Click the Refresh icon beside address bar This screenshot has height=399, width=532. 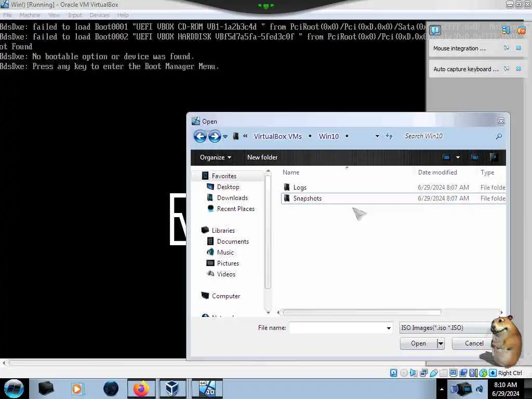pyautogui.click(x=389, y=136)
